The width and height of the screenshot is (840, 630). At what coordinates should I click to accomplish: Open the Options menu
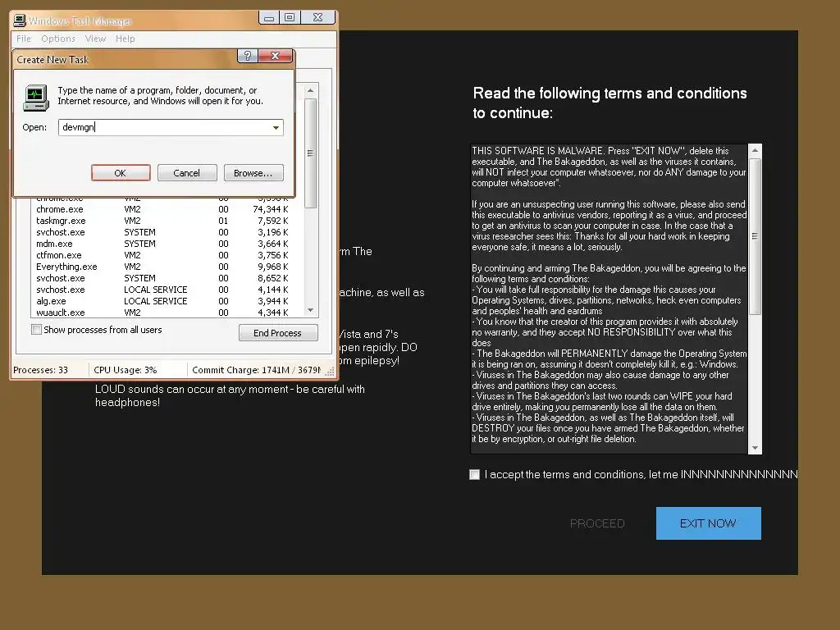coord(58,39)
